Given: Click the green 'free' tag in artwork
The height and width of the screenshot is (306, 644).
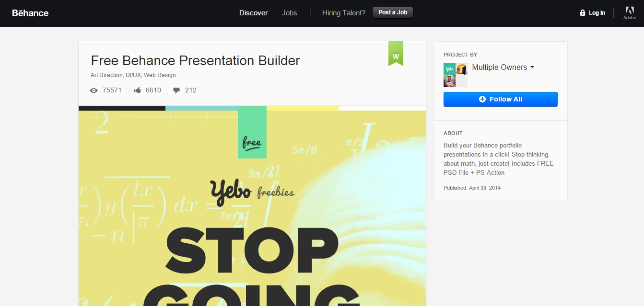Looking at the screenshot, I should (x=252, y=132).
